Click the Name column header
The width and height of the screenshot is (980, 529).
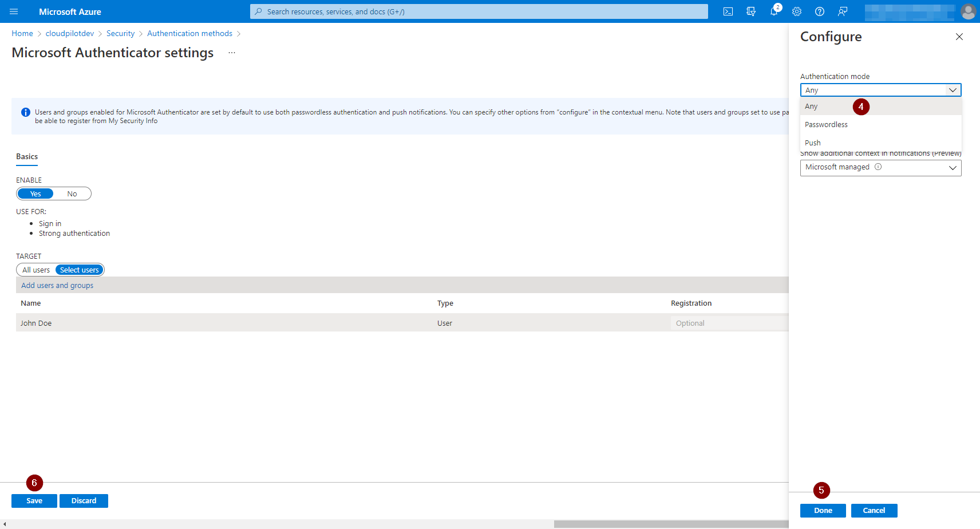31,303
